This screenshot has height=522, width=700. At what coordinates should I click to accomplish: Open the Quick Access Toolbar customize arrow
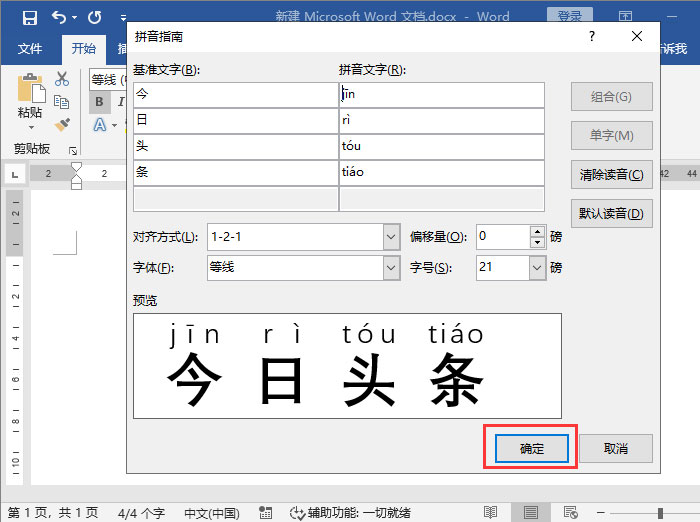tap(123, 18)
